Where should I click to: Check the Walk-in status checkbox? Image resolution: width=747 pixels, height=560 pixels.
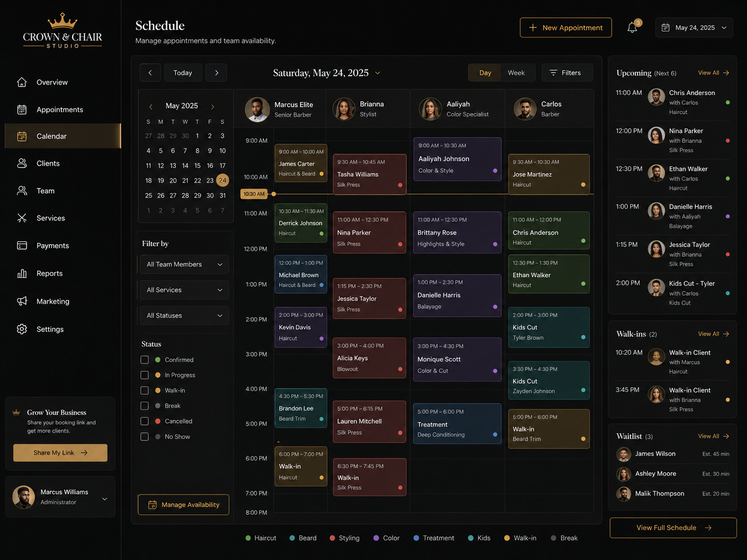[144, 391]
